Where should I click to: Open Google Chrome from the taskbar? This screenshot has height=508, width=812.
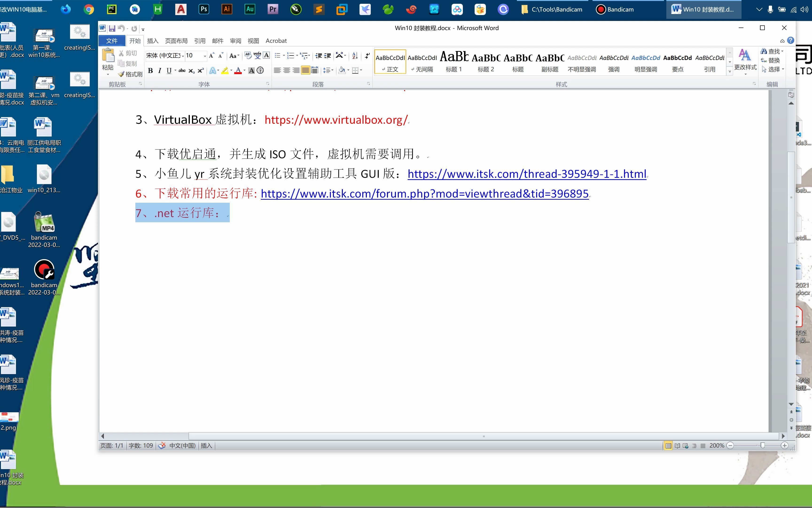point(89,9)
